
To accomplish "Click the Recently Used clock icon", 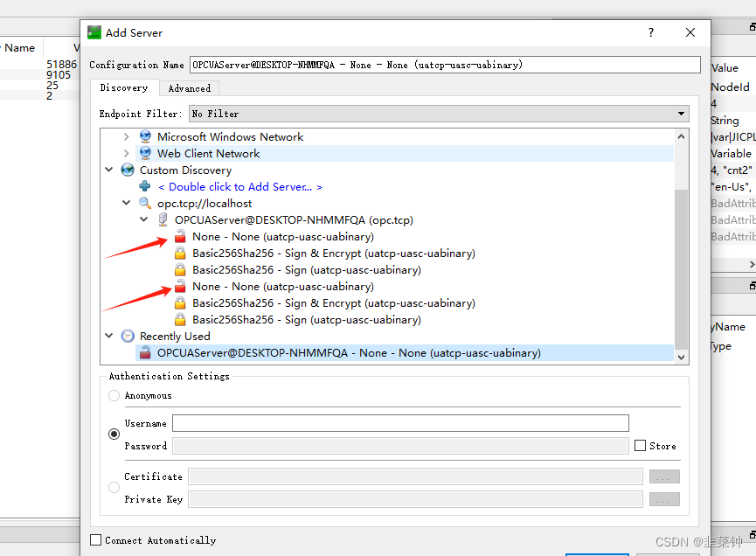I will point(128,336).
